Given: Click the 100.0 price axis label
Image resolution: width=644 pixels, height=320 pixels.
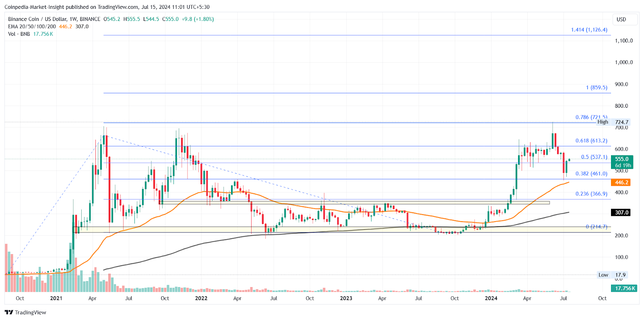Looking at the screenshot, I should [x=621, y=257].
